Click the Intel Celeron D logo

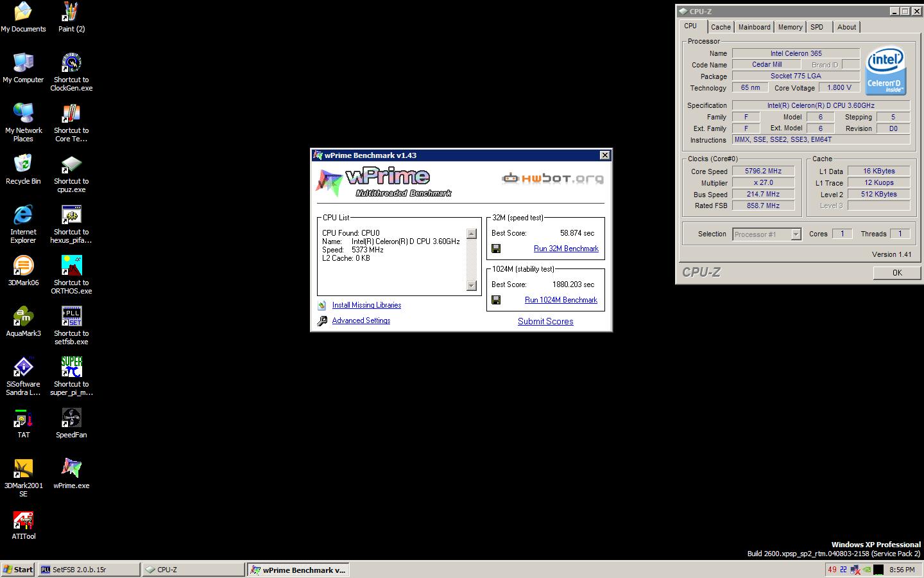(x=886, y=71)
